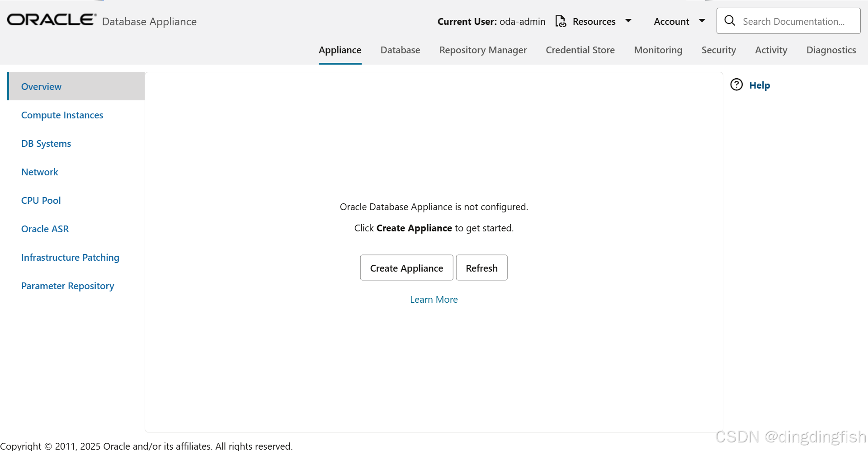The image size is (868, 451).
Task: View the Activity tab
Action: click(x=771, y=50)
